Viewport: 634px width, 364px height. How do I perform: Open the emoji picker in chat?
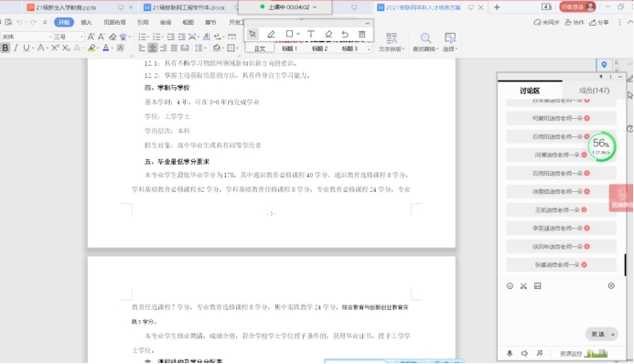pos(510,286)
